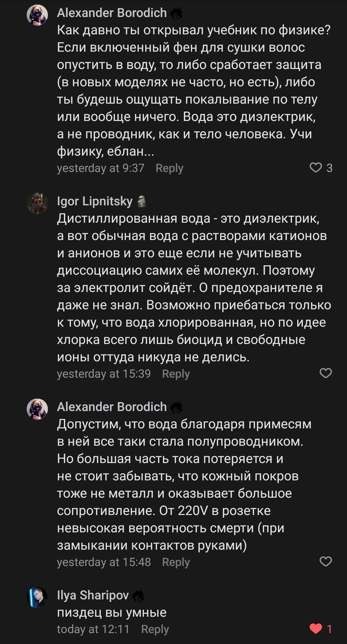Reply to Ilya Sharipov's comment
Image resolution: width=347 pixels, height=644 pixels.
point(155,630)
